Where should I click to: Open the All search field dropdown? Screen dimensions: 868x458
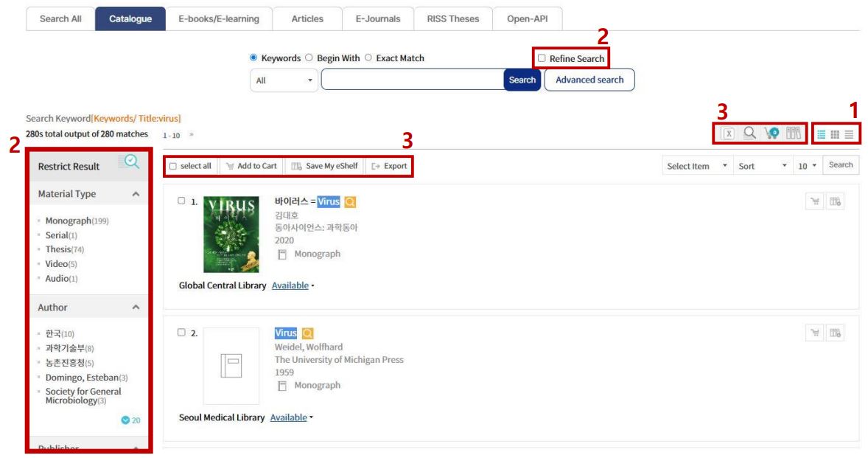284,80
